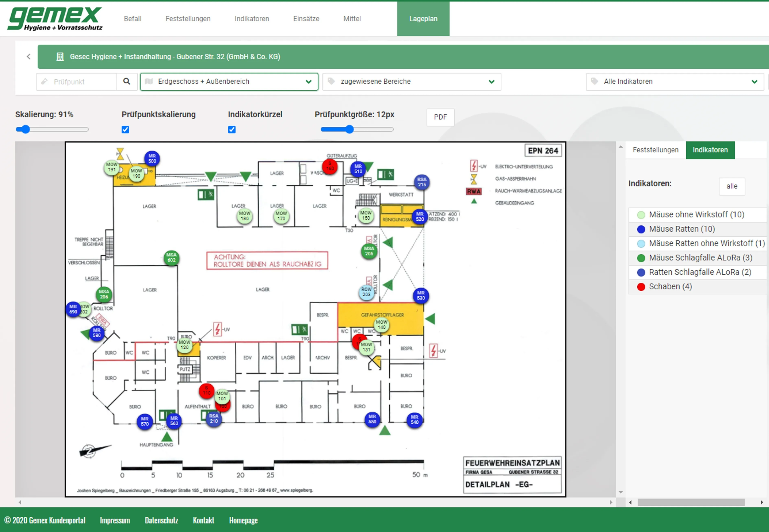Image resolution: width=769 pixels, height=532 pixels.
Task: Open Indikatoren in the top navigation
Action: [252, 19]
